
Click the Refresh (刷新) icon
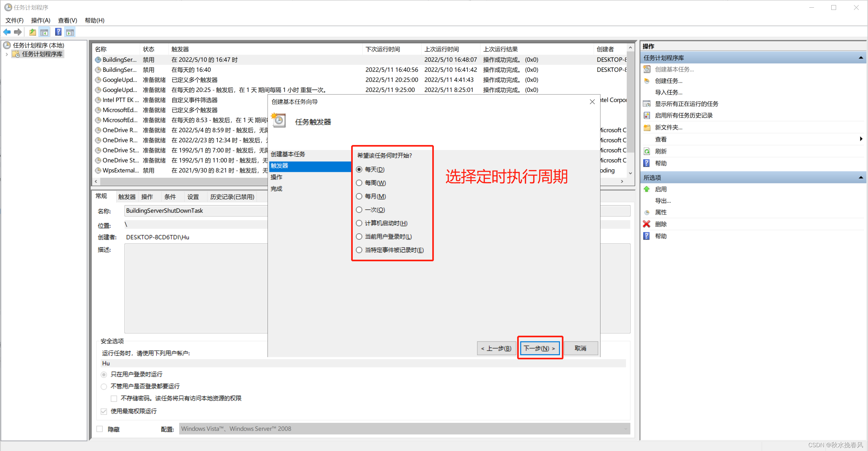click(x=647, y=151)
